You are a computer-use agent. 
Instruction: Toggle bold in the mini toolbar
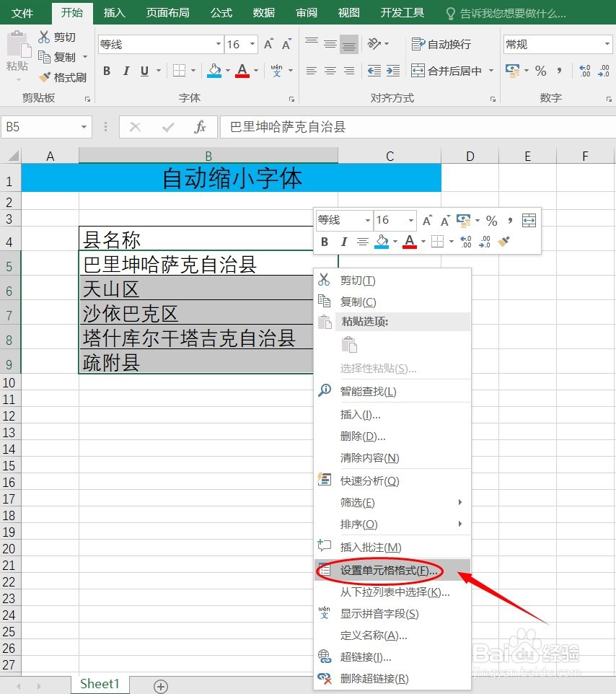pos(325,242)
